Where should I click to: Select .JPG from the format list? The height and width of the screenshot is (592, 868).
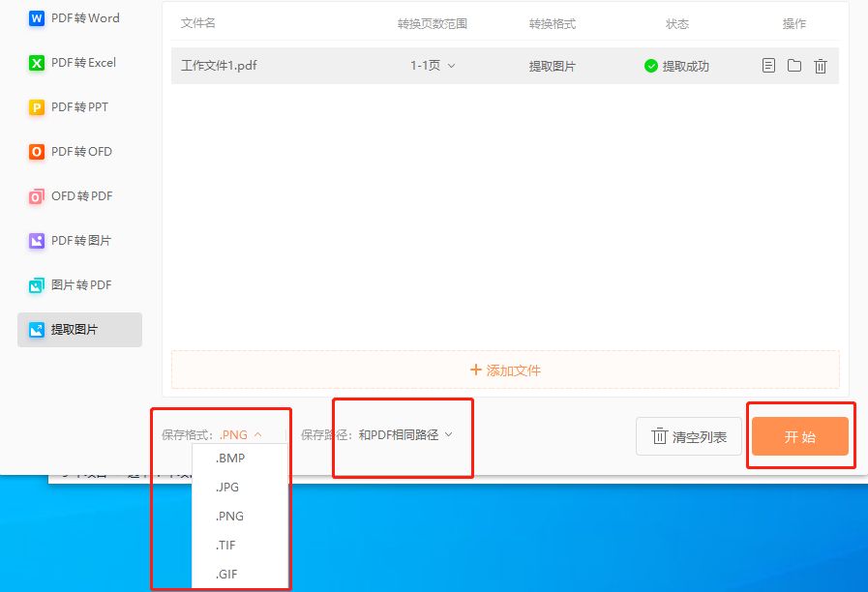(x=224, y=487)
